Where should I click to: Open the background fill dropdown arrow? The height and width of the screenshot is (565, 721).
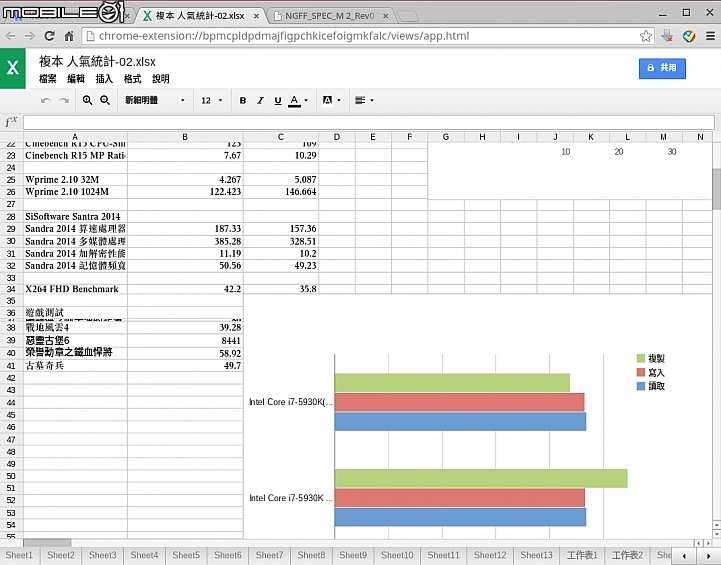coord(339,100)
